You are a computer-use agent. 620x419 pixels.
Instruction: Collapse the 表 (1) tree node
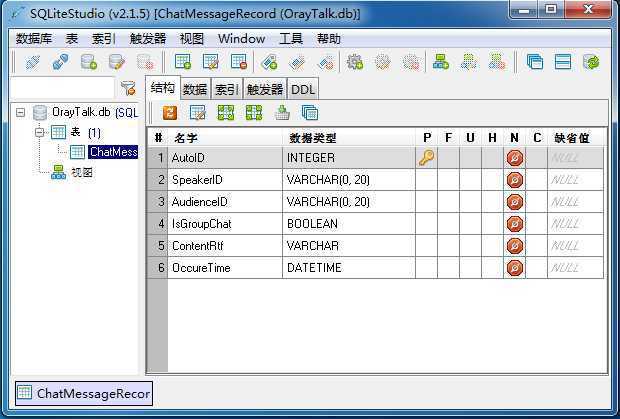(40, 132)
